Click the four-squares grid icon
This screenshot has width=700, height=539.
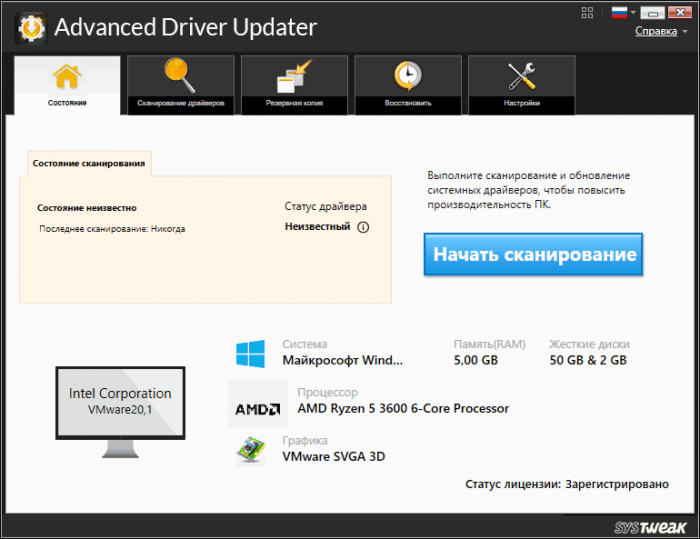(588, 13)
